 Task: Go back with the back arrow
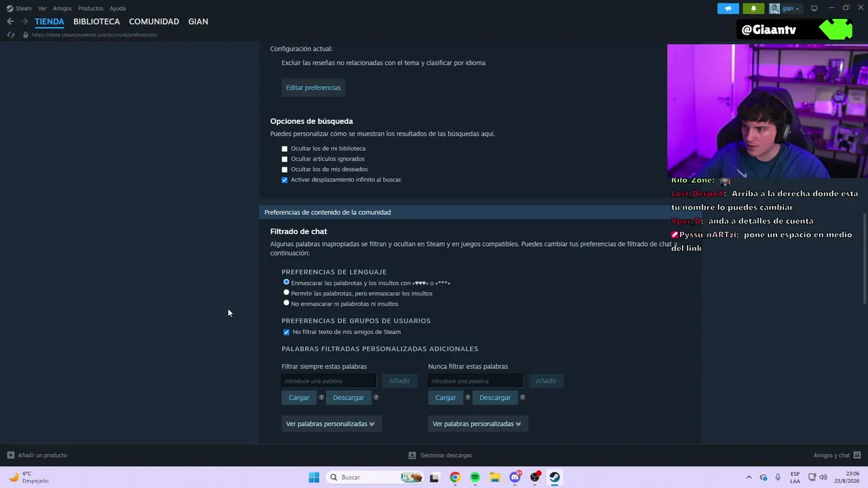[10, 22]
